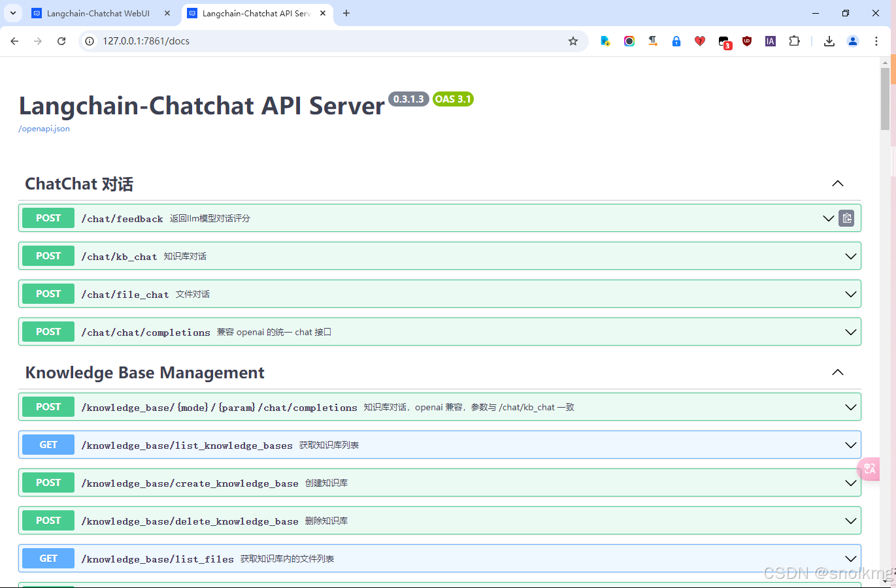Viewport: 896px width, 588px height.
Task: Reload the page using the refresh icon
Action: click(x=61, y=41)
